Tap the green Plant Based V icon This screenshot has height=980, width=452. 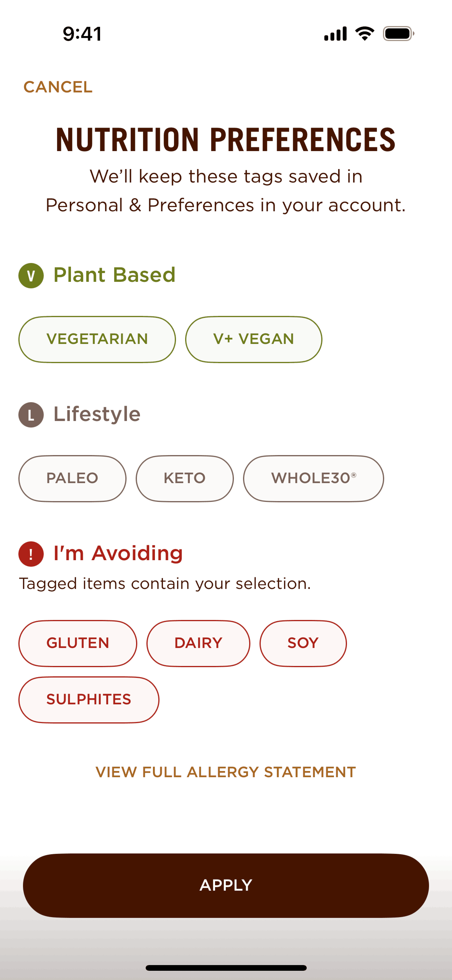[x=31, y=275]
